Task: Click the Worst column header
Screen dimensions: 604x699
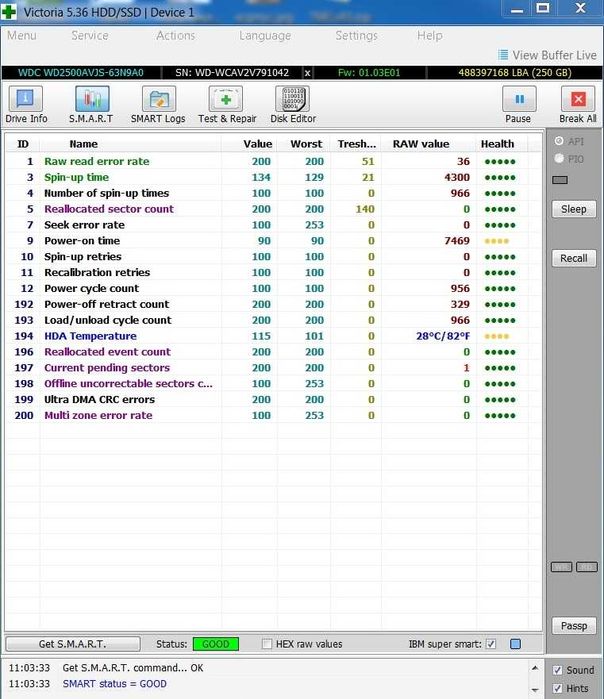Action: 306,144
